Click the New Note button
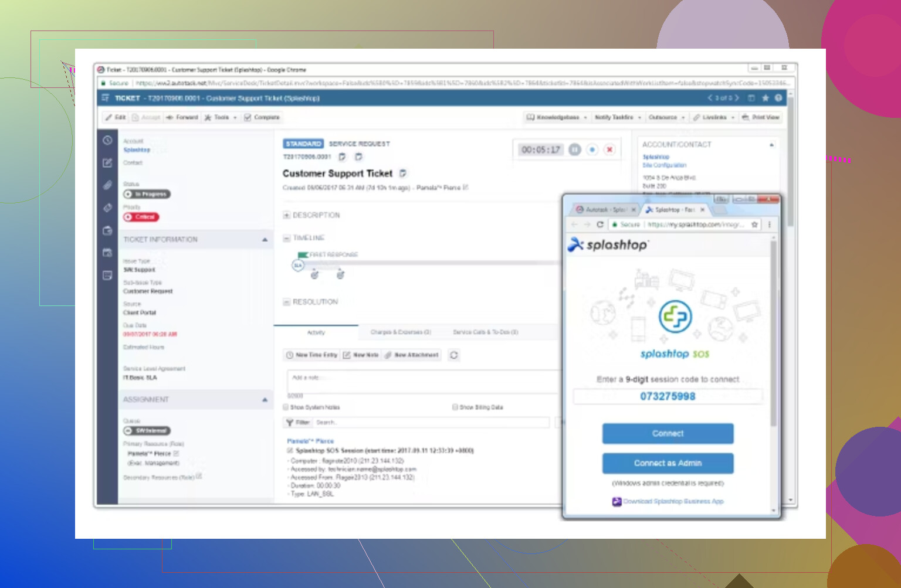Image resolution: width=901 pixels, height=588 pixels. pos(361,355)
